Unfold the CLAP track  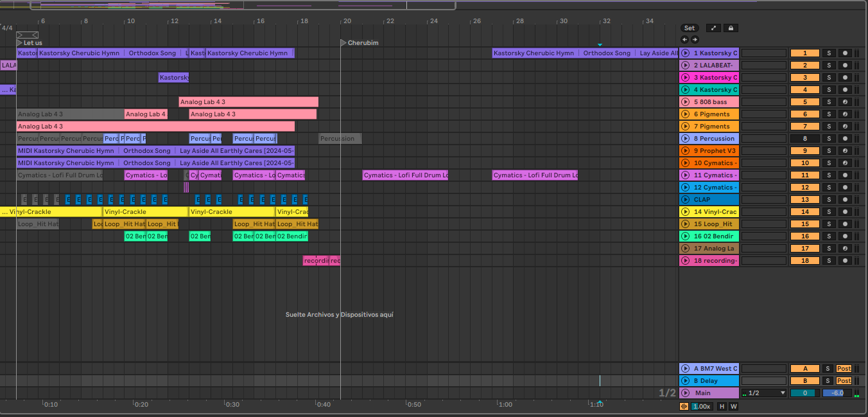click(685, 200)
